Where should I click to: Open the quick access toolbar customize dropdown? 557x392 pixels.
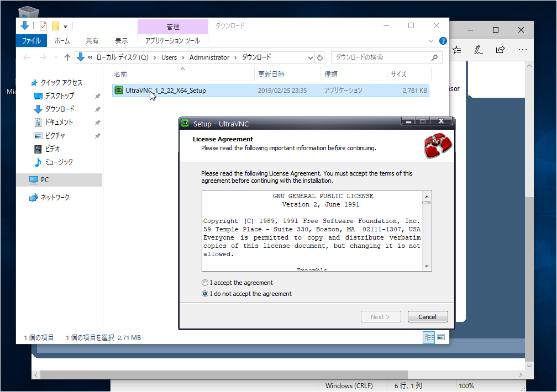point(65,26)
